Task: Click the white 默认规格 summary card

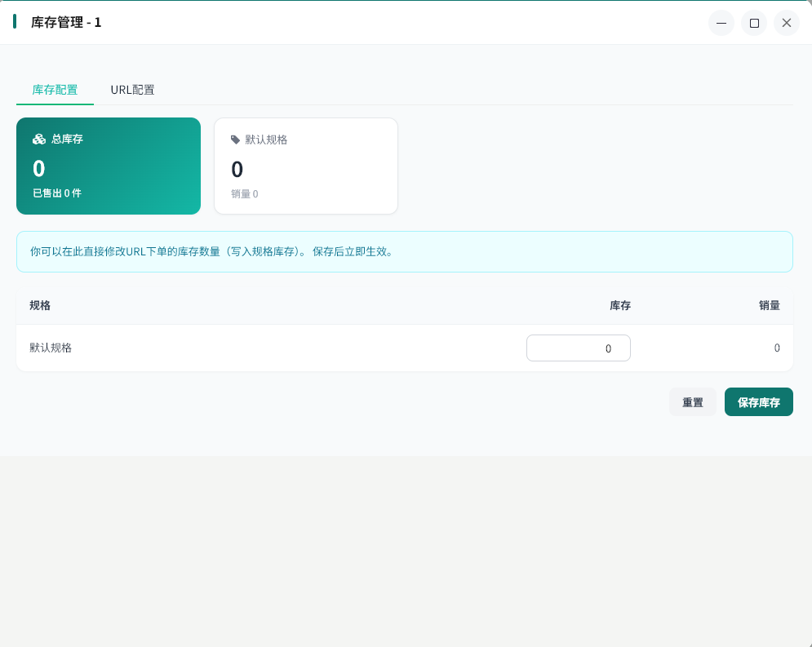Action: [x=306, y=166]
